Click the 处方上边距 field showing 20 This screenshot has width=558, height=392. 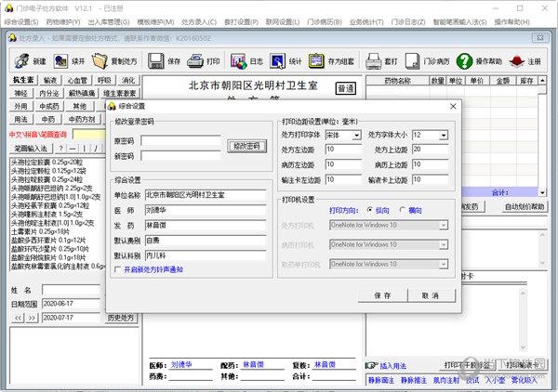[431, 150]
